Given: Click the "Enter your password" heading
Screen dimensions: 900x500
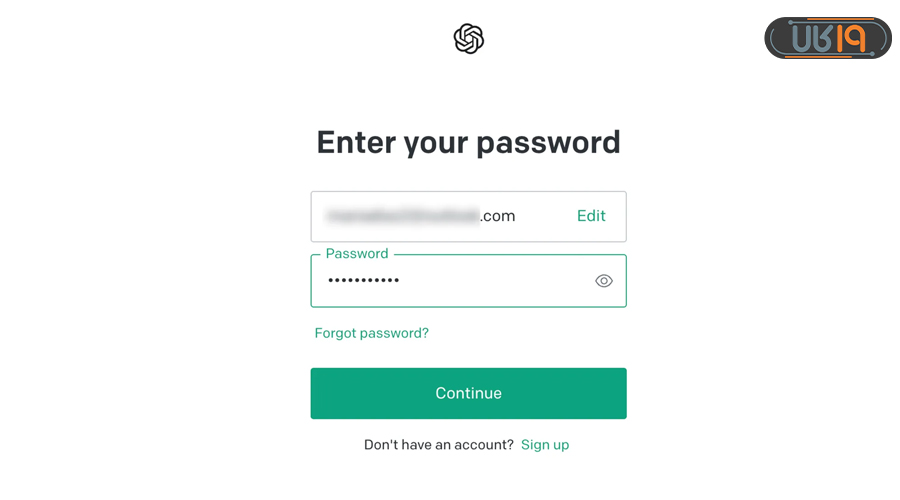Looking at the screenshot, I should 468,142.
